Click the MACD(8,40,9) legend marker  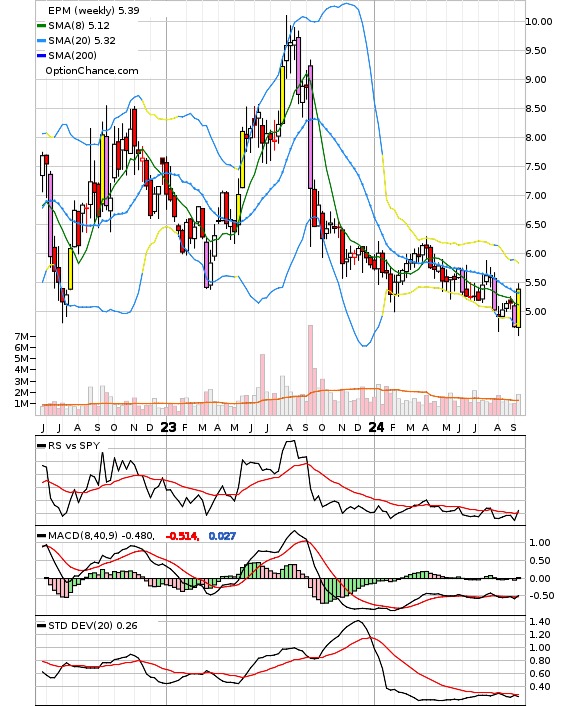pos(41,536)
